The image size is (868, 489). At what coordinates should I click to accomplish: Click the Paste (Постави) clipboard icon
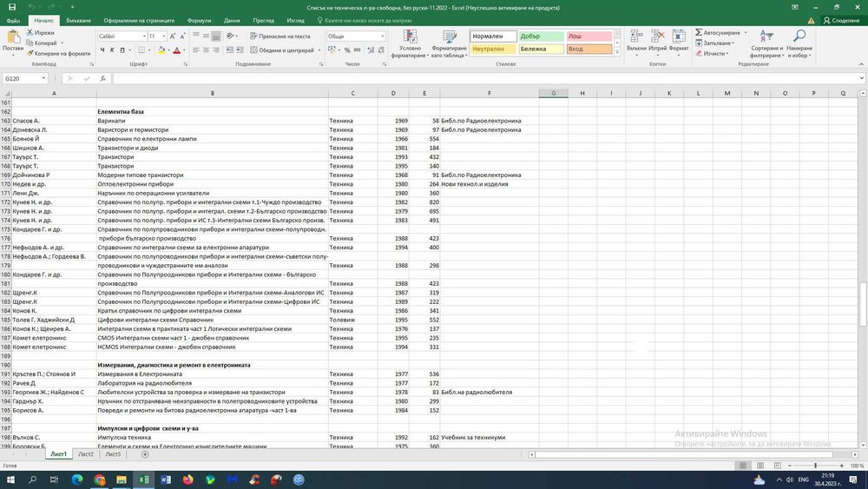pyautogui.click(x=12, y=37)
